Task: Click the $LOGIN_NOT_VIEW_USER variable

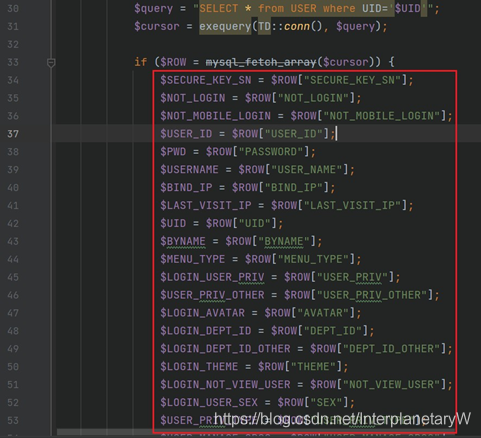Action: click(x=225, y=385)
